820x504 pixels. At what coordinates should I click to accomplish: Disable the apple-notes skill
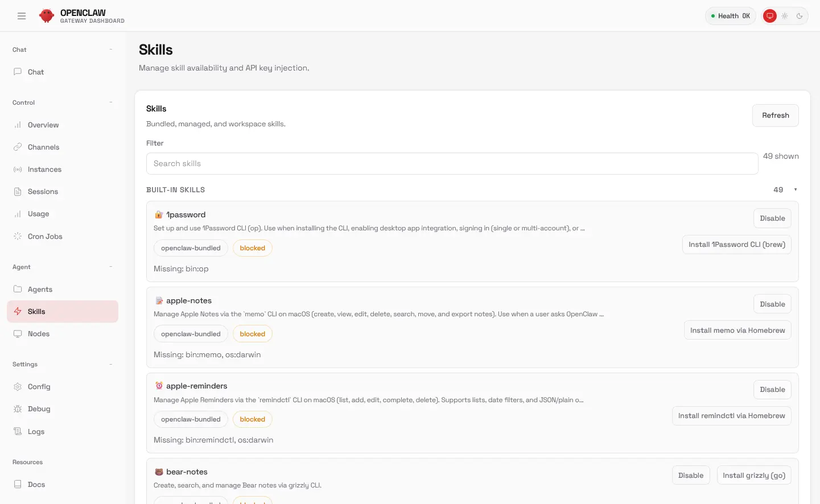point(772,304)
